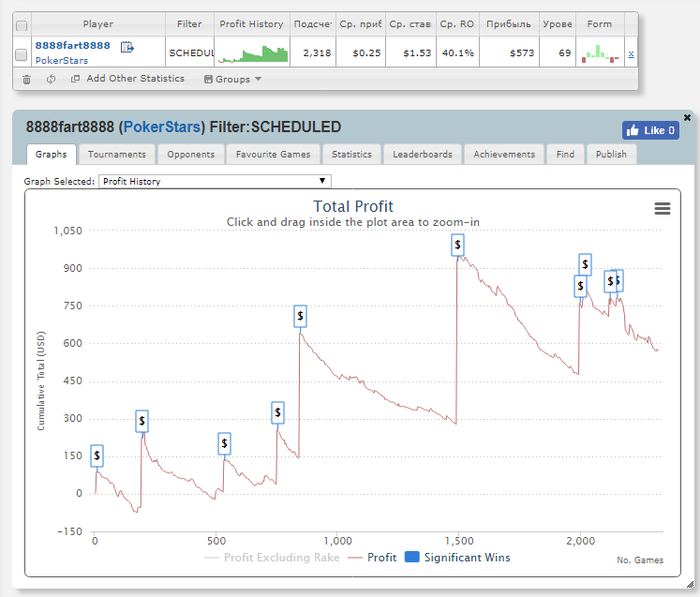Viewport: 700px width, 597px height.
Task: Click the PokerStars link under the player name
Action: 62,60
